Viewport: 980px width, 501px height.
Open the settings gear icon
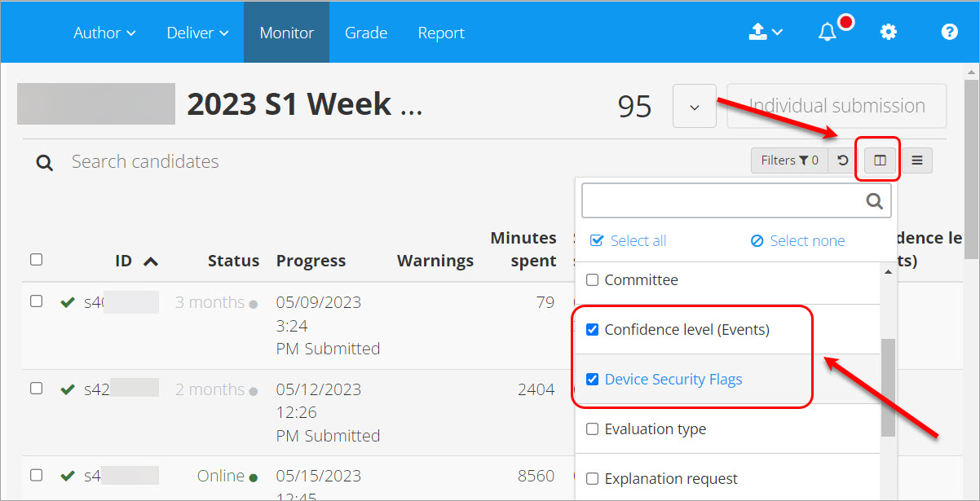click(x=888, y=33)
